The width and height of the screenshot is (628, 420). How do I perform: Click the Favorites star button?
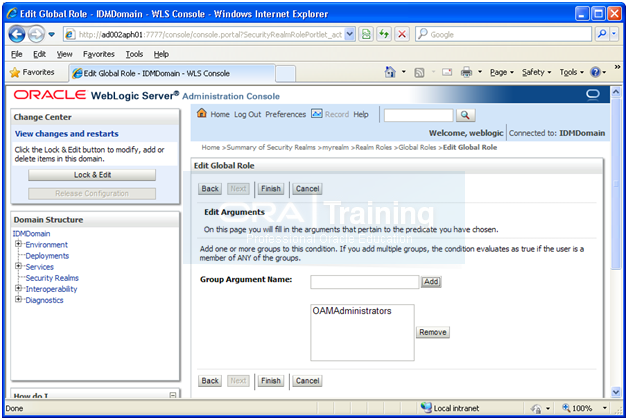point(32,72)
